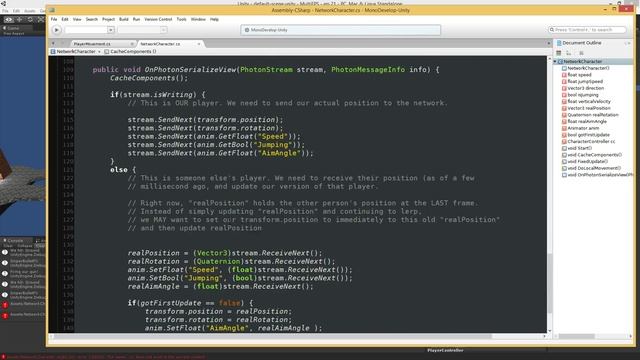This screenshot has height=360, width=640.
Task: Click the method icon beside void Start()
Action: click(x=564, y=149)
